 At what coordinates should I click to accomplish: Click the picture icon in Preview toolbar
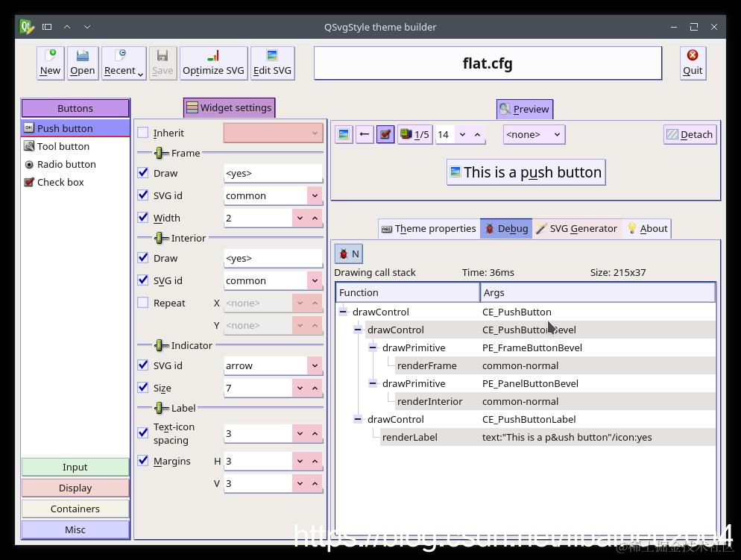(344, 135)
